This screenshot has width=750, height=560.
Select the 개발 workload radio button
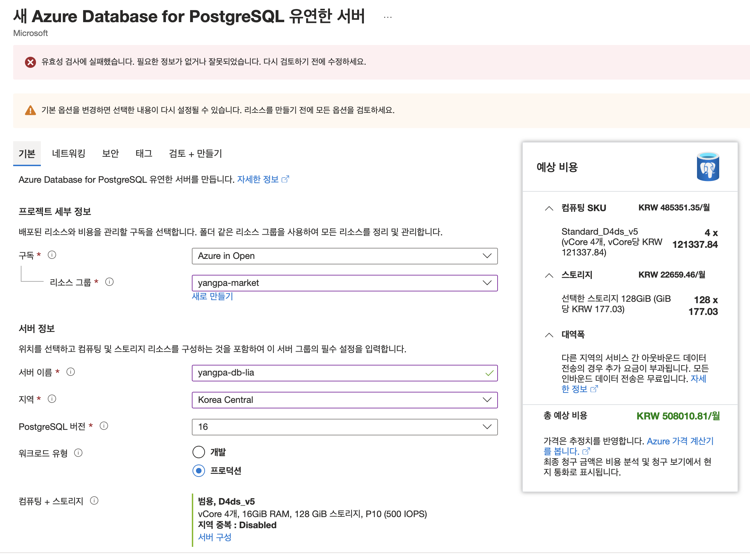tap(199, 452)
